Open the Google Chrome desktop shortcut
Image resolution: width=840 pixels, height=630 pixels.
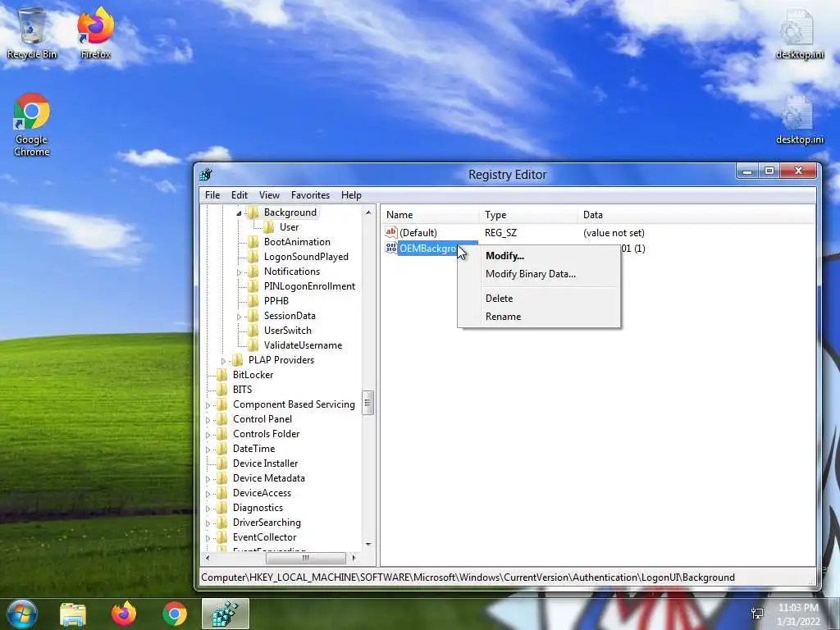click(32, 125)
